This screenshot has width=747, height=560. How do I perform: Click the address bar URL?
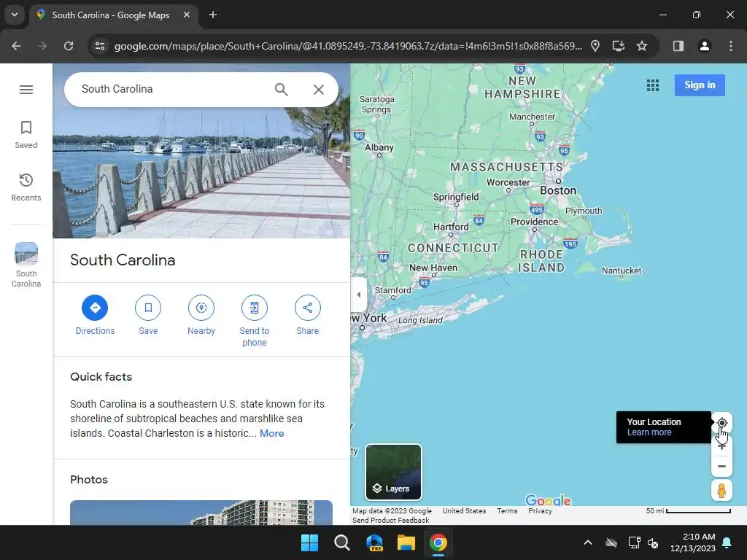tap(348, 46)
